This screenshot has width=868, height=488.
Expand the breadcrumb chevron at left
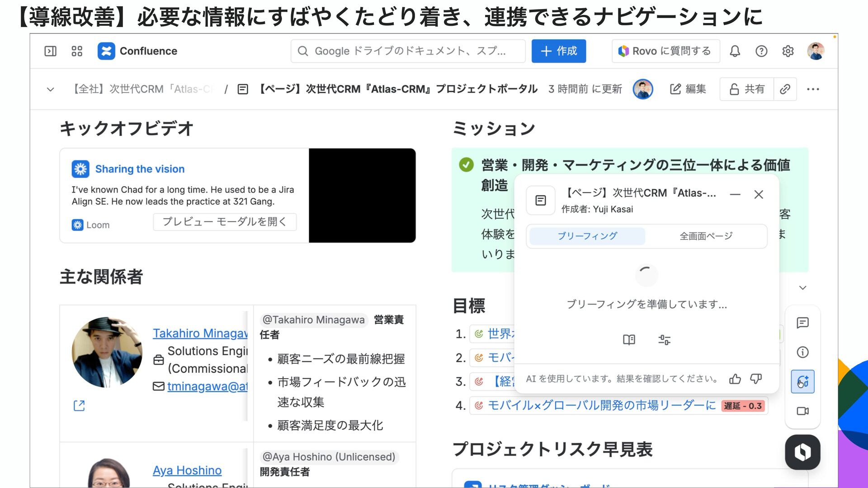coord(51,89)
